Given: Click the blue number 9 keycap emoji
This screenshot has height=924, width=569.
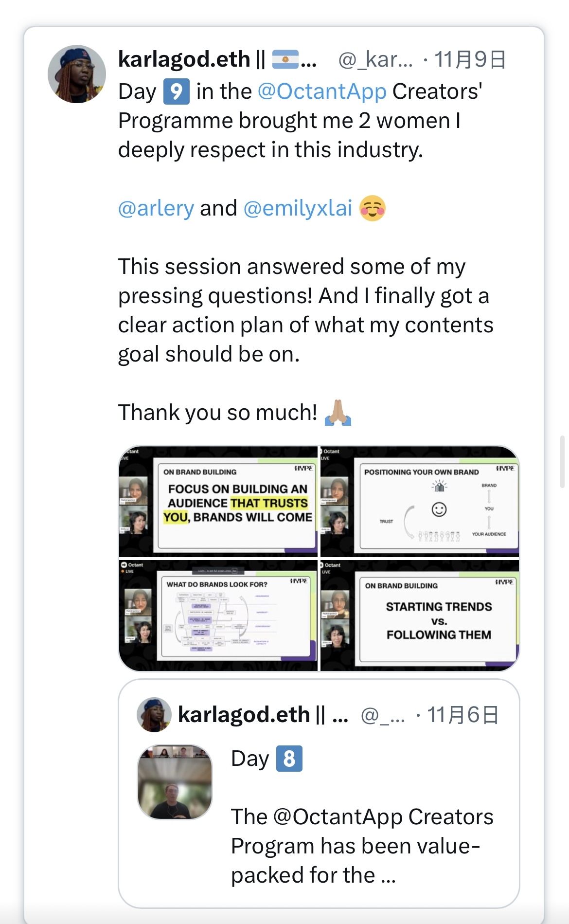Looking at the screenshot, I should point(176,91).
